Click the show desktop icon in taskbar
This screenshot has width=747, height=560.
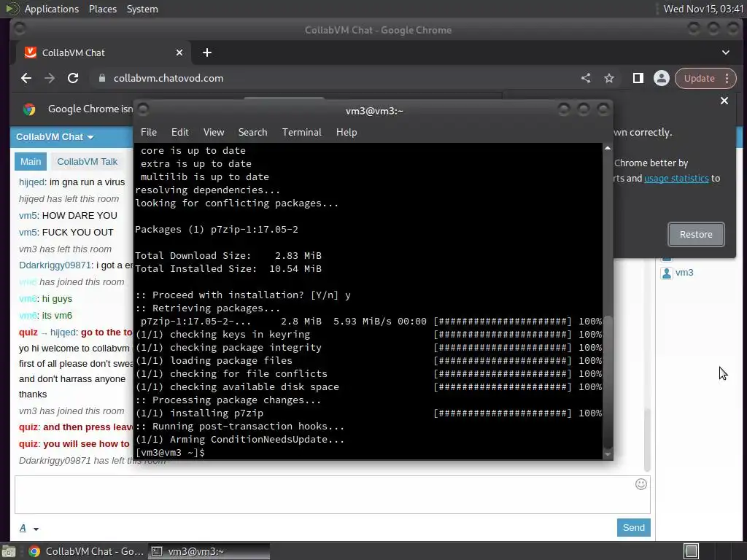[9, 551]
